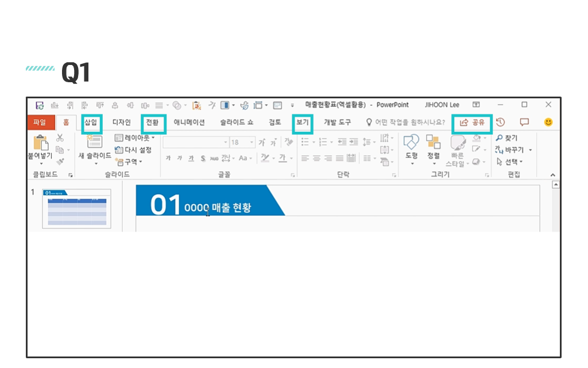Click the Format Painter brush icon
Screen dimensions: 588x368
(x=60, y=162)
